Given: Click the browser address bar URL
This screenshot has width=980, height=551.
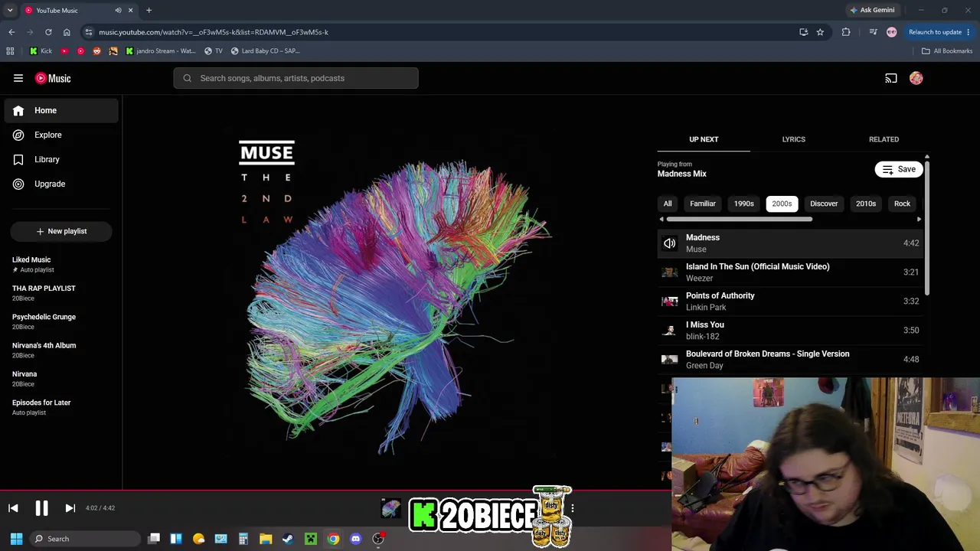Looking at the screenshot, I should pos(214,32).
